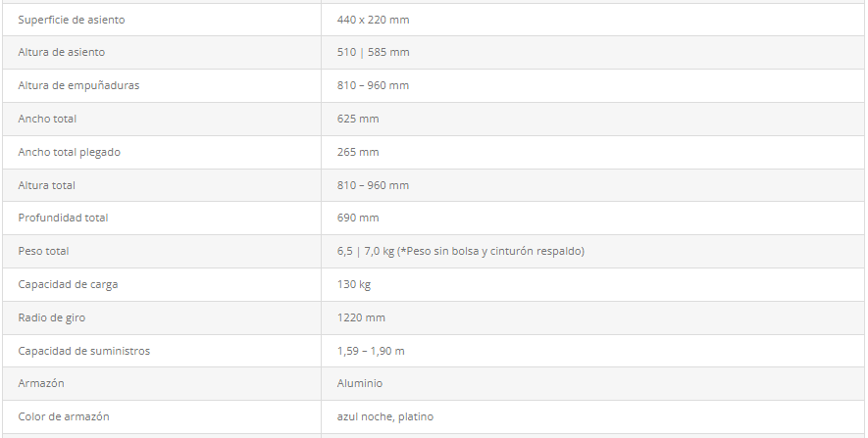This screenshot has height=438, width=868.
Task: Select the '440 x 220 mm' value
Action: pos(373,20)
